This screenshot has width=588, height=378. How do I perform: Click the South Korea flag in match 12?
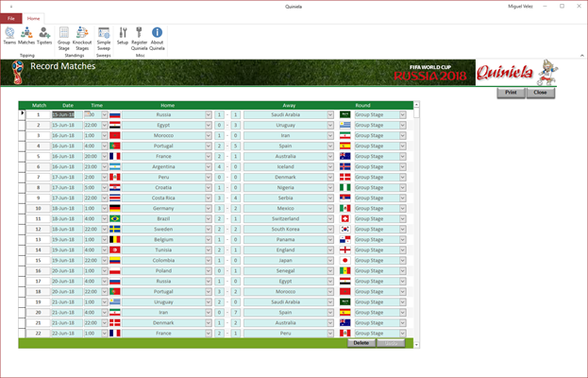[x=345, y=229]
